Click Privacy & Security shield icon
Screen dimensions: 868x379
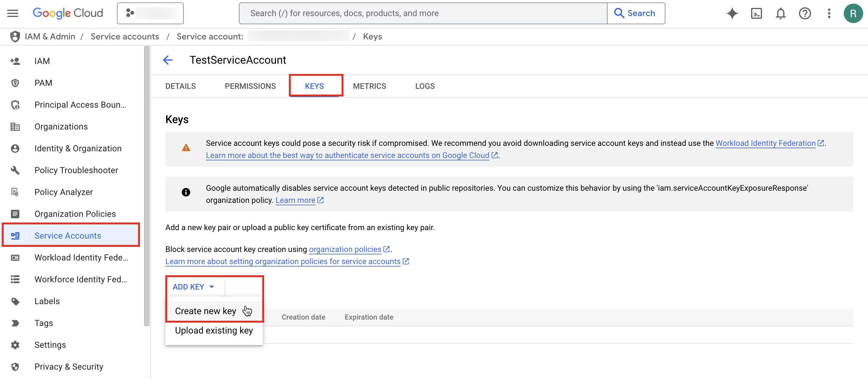point(15,367)
